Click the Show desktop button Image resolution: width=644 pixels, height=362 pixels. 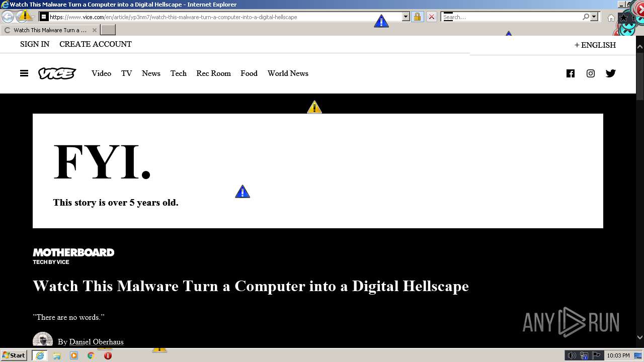tap(638, 355)
